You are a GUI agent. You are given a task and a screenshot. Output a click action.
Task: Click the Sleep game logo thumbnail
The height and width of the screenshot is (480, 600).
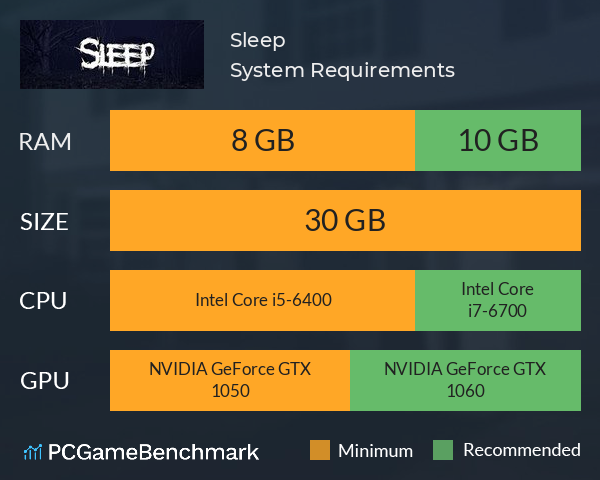pyautogui.click(x=112, y=54)
